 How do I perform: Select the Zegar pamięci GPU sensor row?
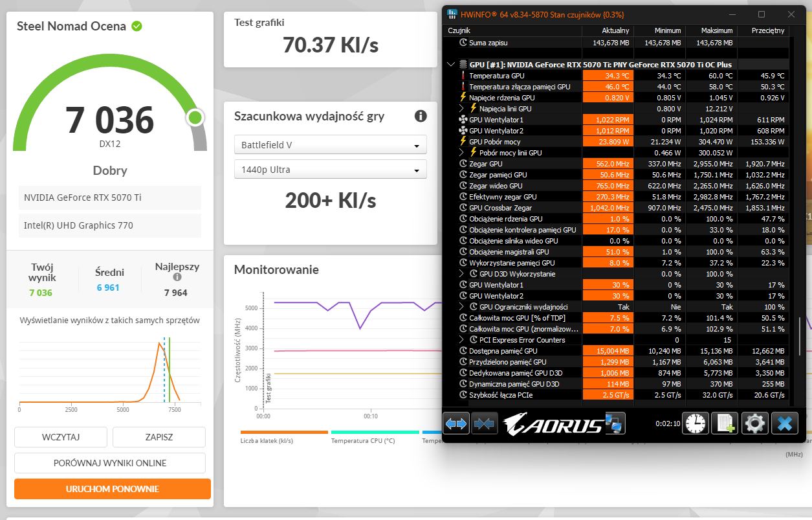pos(617,175)
